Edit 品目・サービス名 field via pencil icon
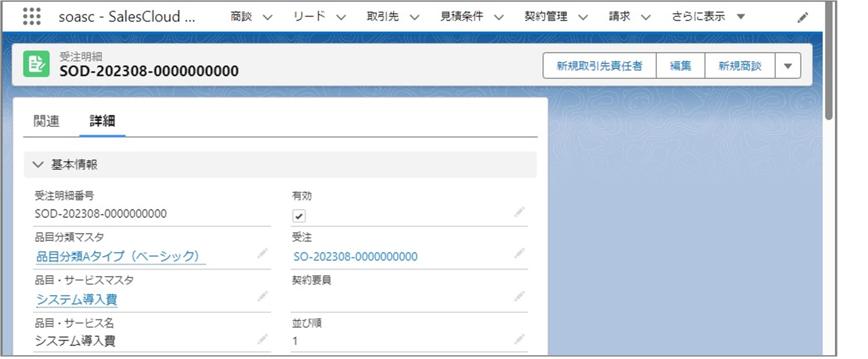The width and height of the screenshot is (868, 359). click(x=262, y=339)
